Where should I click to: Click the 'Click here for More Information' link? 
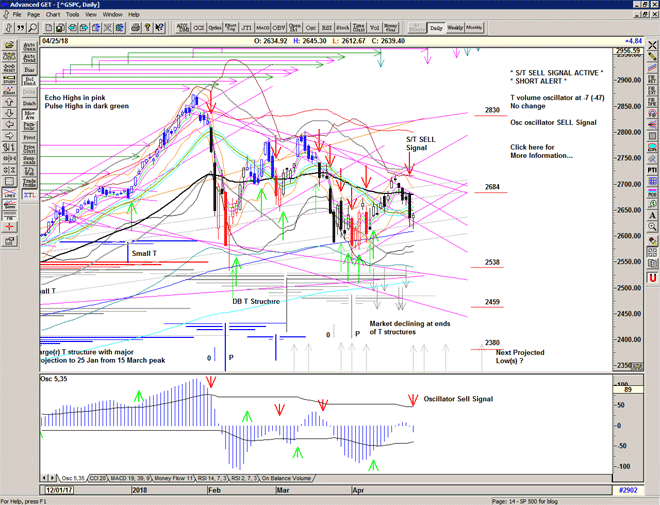coord(541,150)
